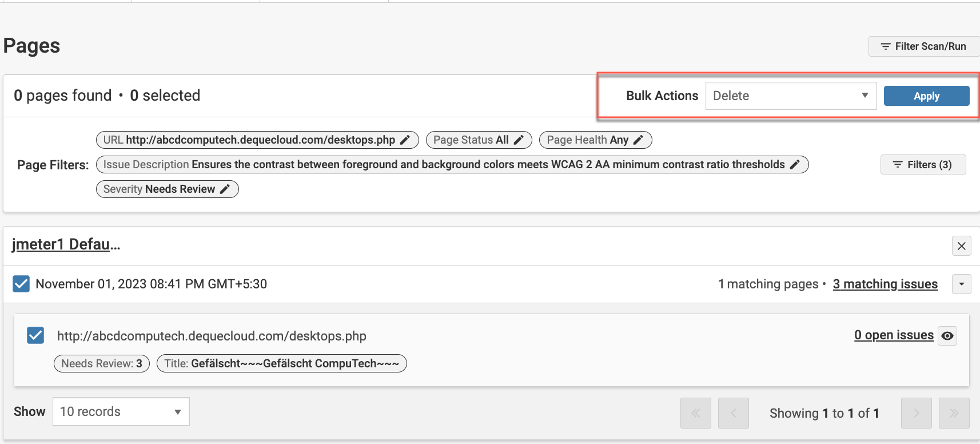Open the 3 matching issues link
Image resolution: width=980 pixels, height=444 pixels.
(885, 284)
